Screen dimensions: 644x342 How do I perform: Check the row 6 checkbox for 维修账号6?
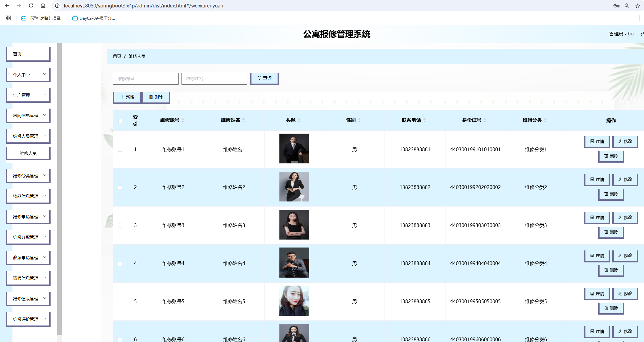120,340
